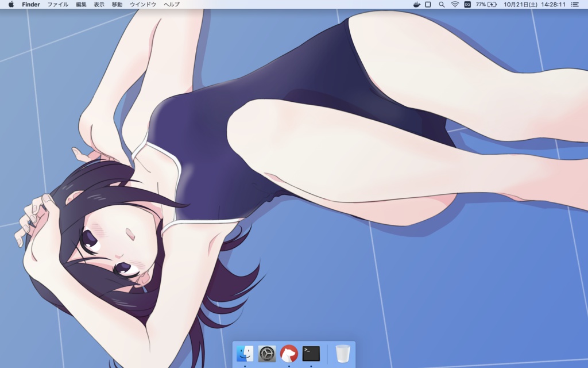Open Terminal from the Dock

coord(311,354)
